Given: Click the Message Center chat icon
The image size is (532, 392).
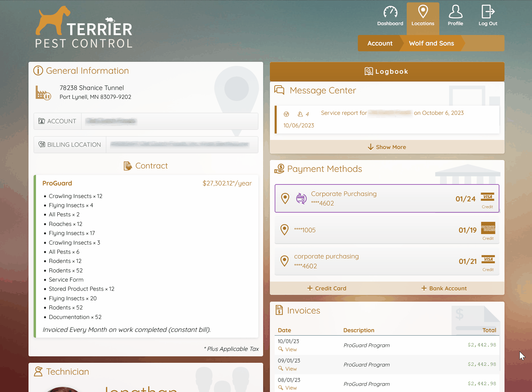Looking at the screenshot, I should pyautogui.click(x=279, y=90).
